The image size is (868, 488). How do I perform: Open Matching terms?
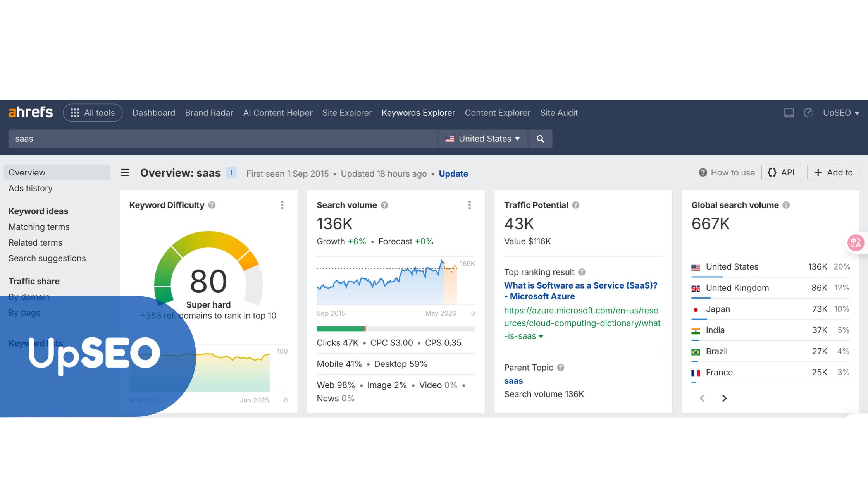pos(39,227)
